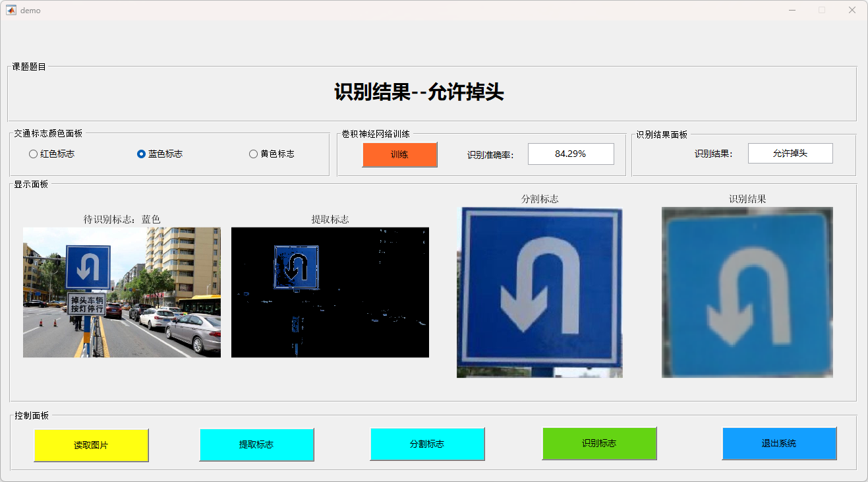Click the 识别结果--允许掉头 heading text
This screenshot has height=482, width=868.
pos(419,92)
